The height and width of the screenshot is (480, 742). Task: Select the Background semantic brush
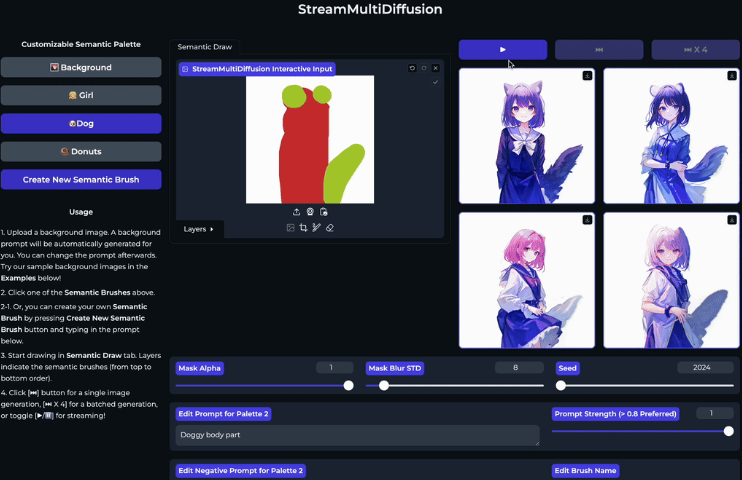tap(81, 67)
